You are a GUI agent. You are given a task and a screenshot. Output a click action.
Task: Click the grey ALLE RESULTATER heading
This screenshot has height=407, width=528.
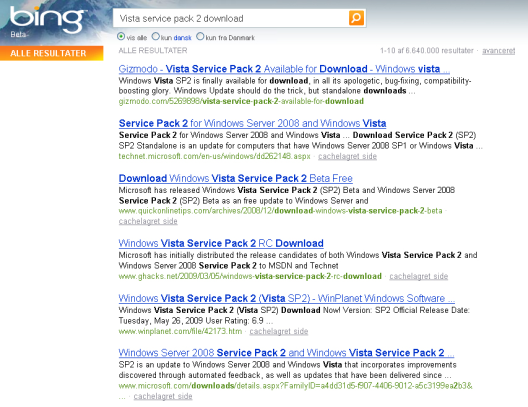(153, 50)
